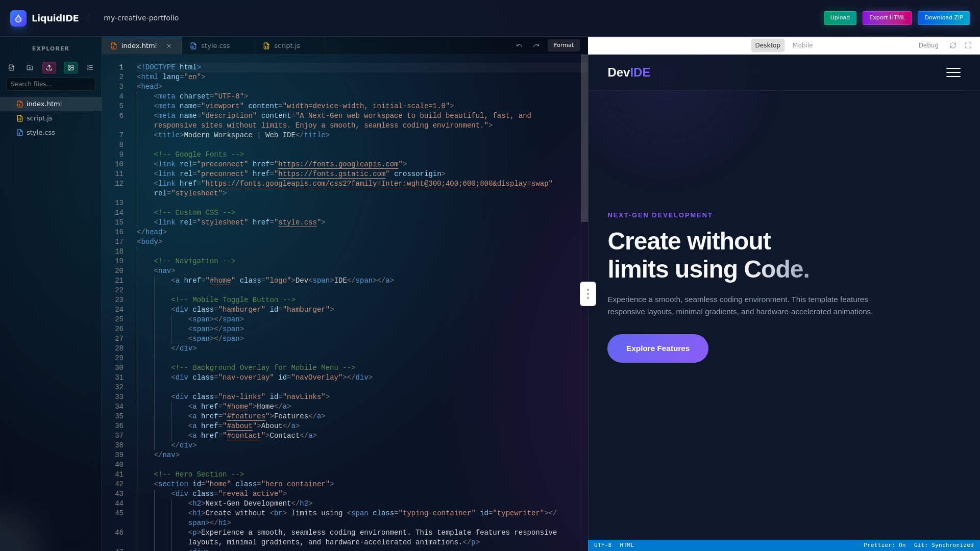Open the hamburger menu in the DevIDE preview
Viewport: 980px width, 551px height.
[x=953, y=72]
